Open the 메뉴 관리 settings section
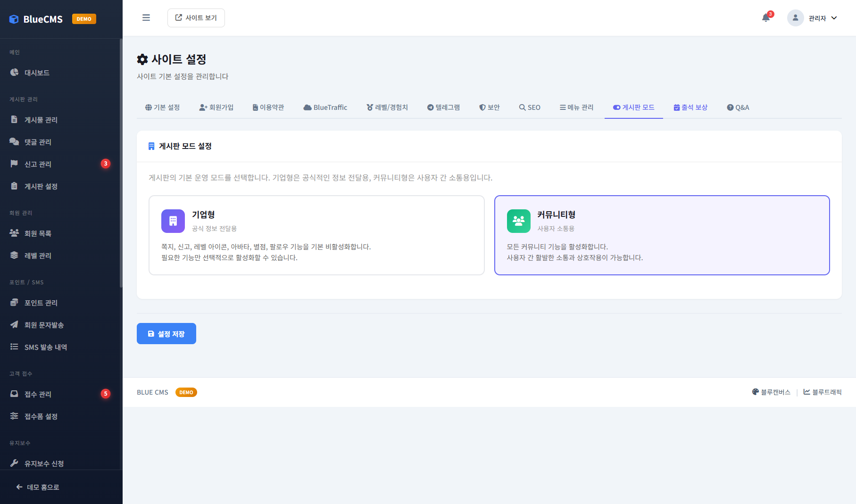 [x=576, y=107]
